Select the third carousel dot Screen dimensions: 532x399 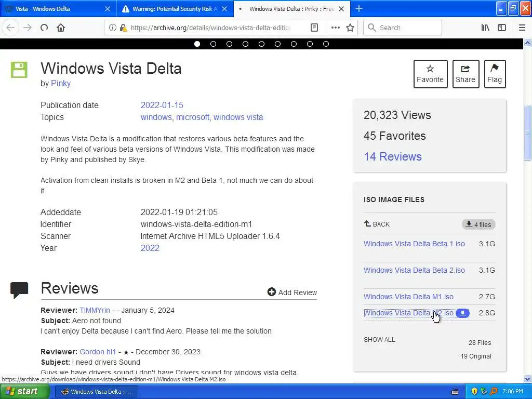pos(229,44)
